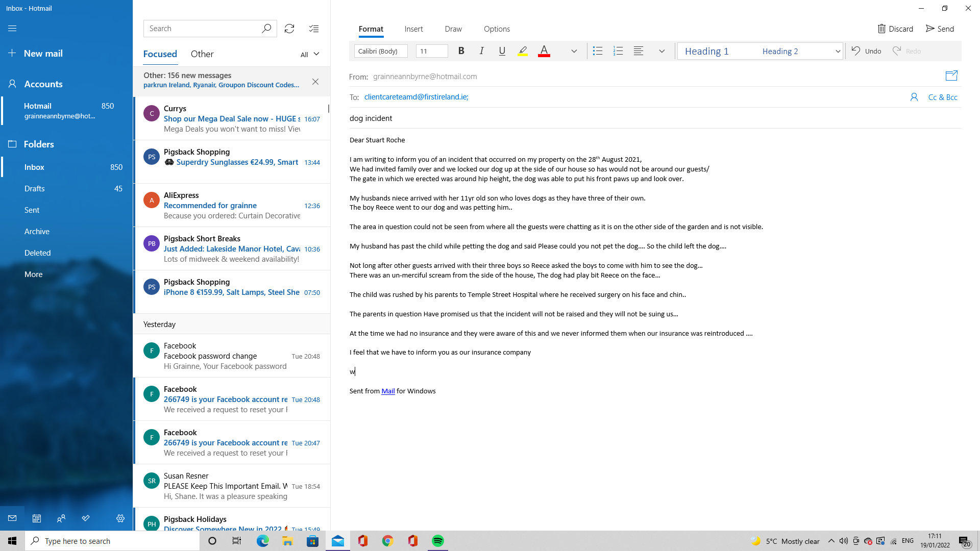The width and height of the screenshot is (980, 551).
Task: Click the Redo button
Action: coord(906,51)
